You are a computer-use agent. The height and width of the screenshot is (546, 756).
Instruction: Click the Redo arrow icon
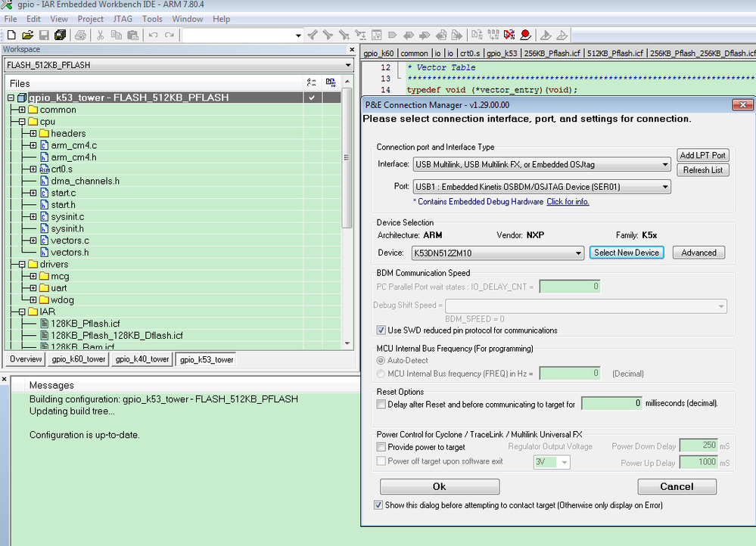(170, 36)
